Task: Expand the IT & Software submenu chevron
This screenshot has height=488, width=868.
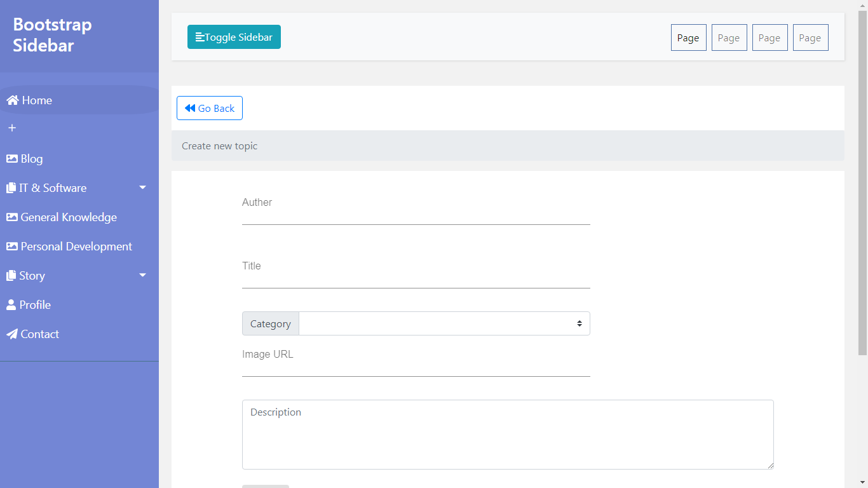Action: 142,187
